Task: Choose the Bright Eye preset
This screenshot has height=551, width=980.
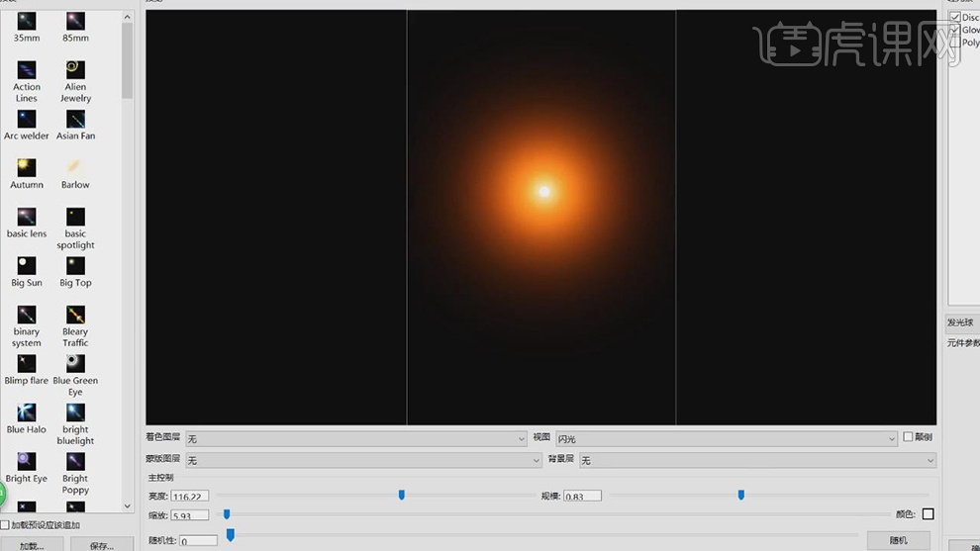Action: tap(27, 468)
